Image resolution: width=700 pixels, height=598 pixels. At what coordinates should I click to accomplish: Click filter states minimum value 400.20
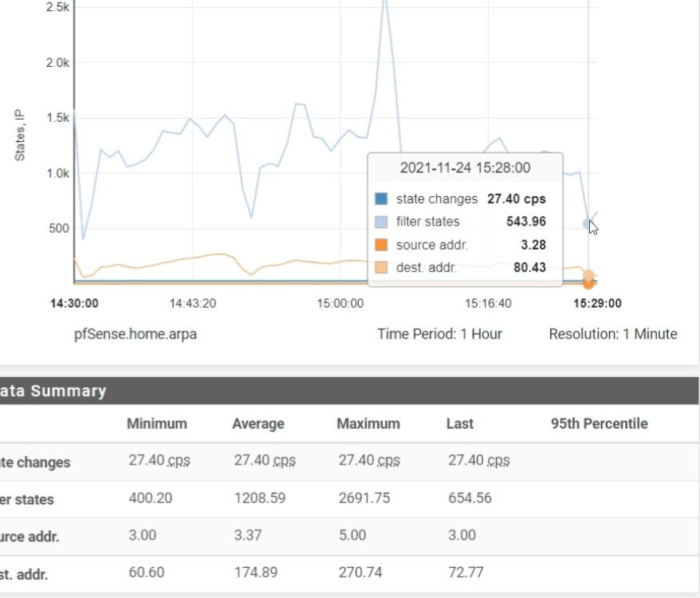pyautogui.click(x=151, y=498)
